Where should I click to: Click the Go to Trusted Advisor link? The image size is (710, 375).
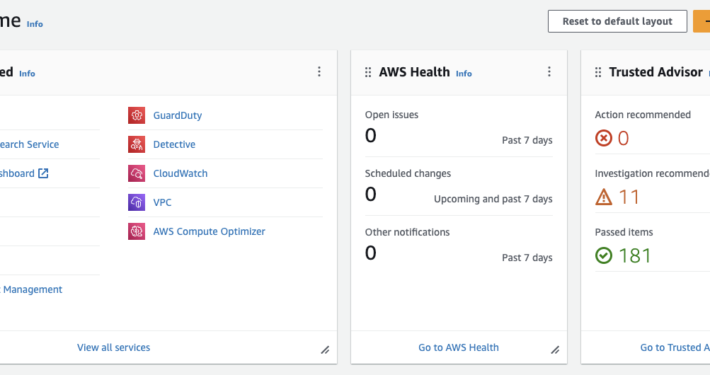point(675,347)
